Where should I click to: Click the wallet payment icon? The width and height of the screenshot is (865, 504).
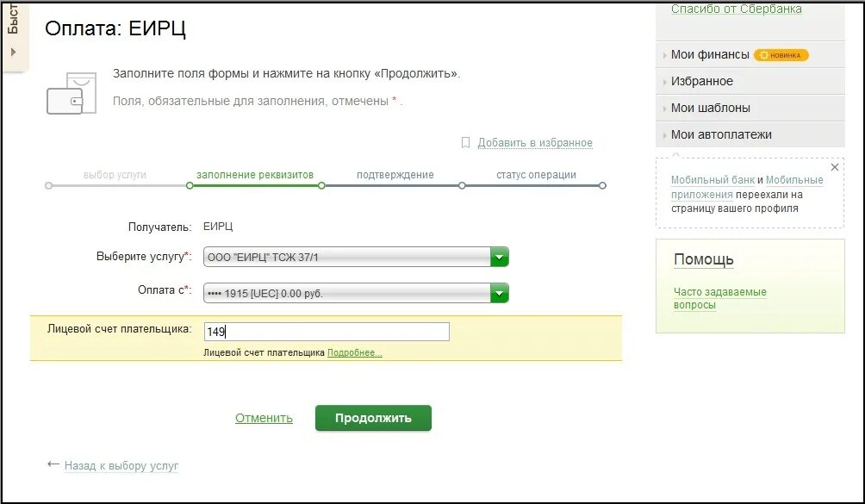click(72, 93)
